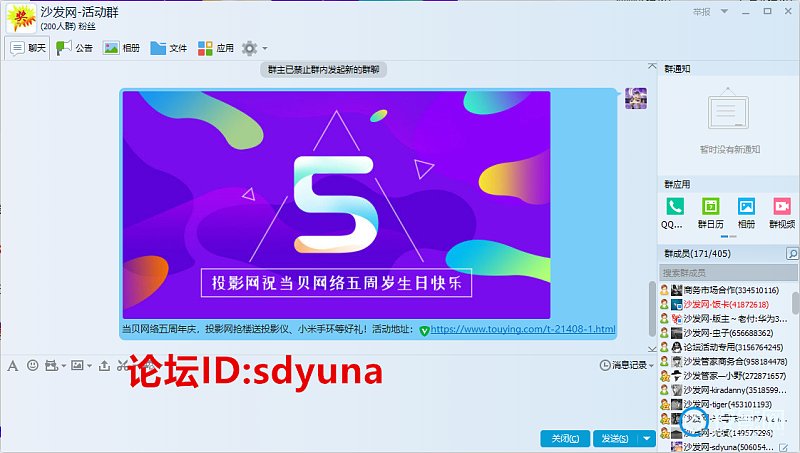Screen dimensions: 800x453
Task: Click the chat scroll-up arrow
Action: [x=652, y=66]
